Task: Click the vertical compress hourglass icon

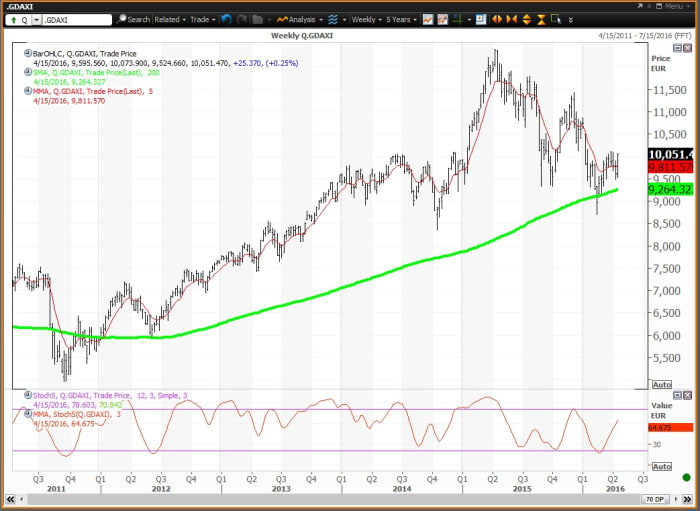Action: (x=541, y=19)
